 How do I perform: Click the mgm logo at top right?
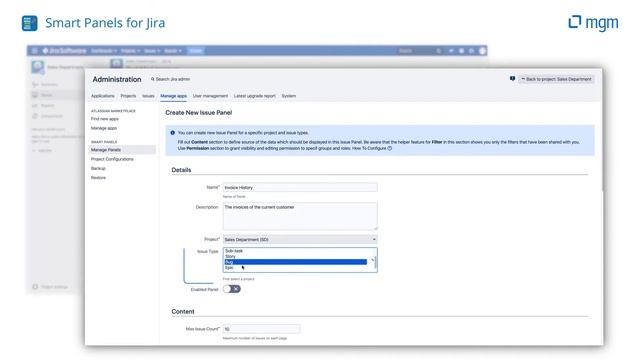coord(593,22)
